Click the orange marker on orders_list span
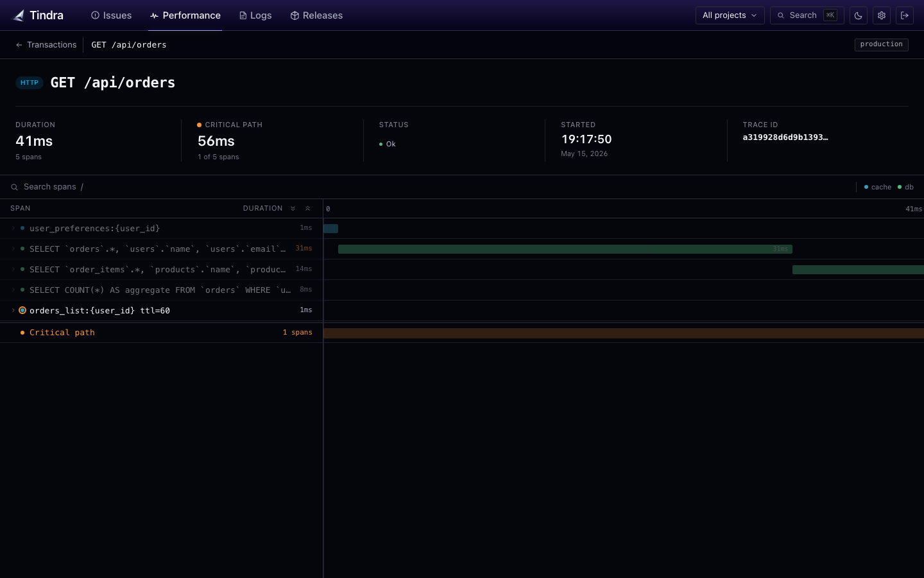The width and height of the screenshot is (924, 578). pos(22,311)
